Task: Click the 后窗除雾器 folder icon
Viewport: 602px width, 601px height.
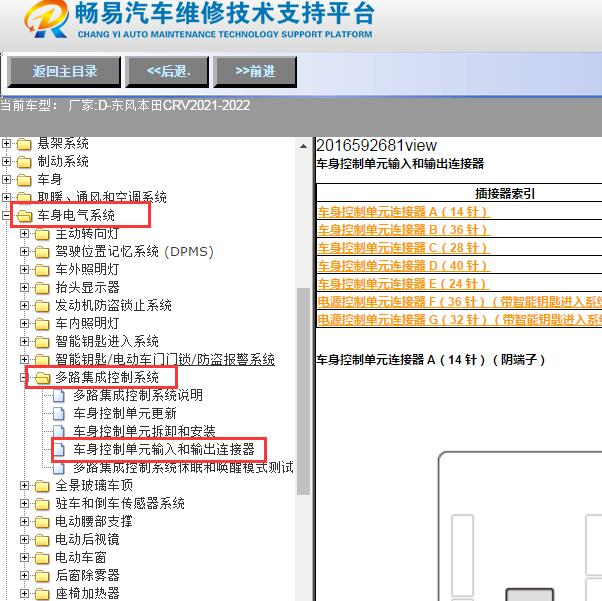Action: 42,576
